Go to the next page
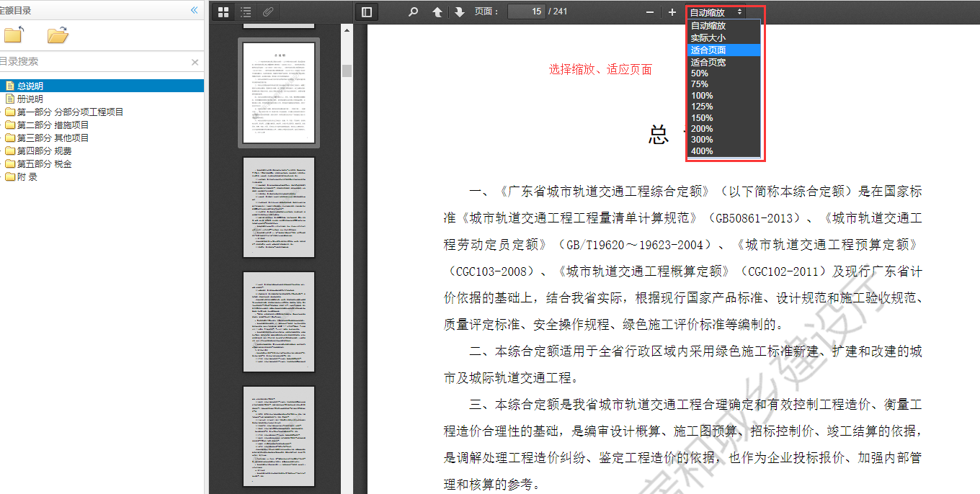980x494 pixels. coord(459,12)
